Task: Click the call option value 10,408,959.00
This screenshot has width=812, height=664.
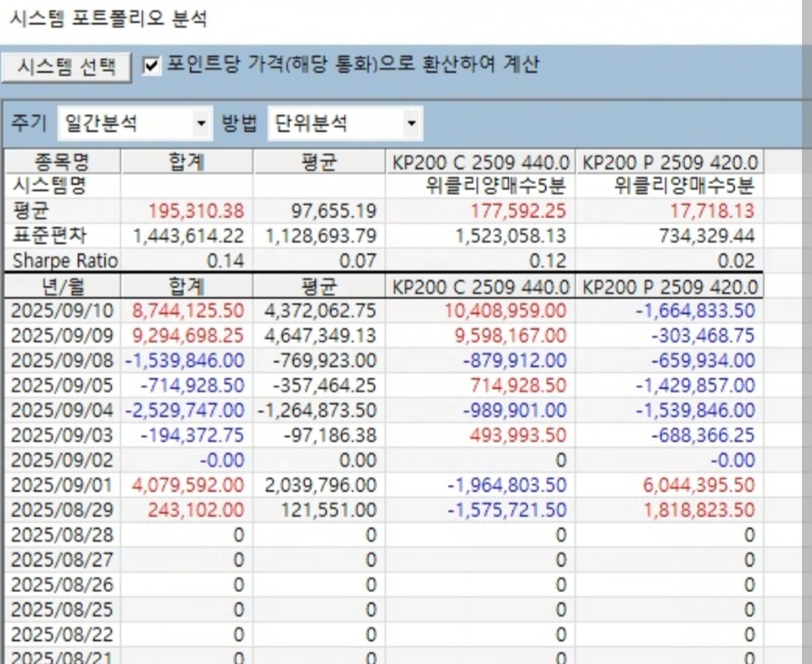Action: pos(505,311)
